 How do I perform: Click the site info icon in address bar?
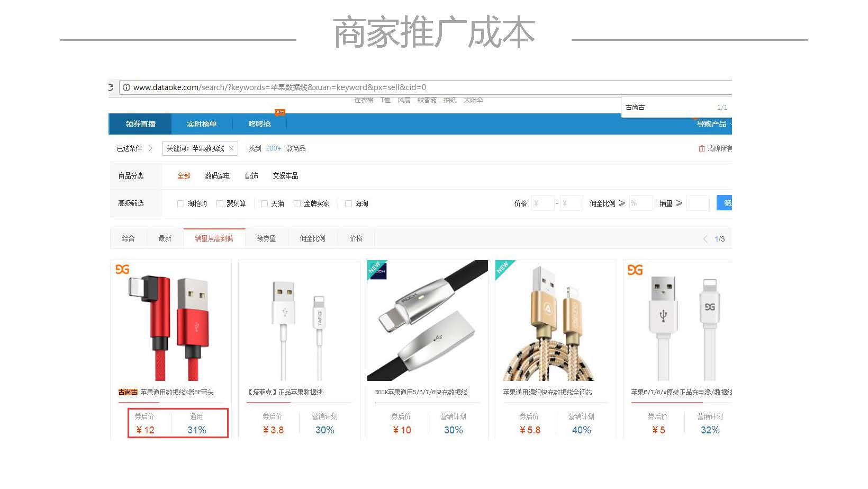(x=126, y=87)
